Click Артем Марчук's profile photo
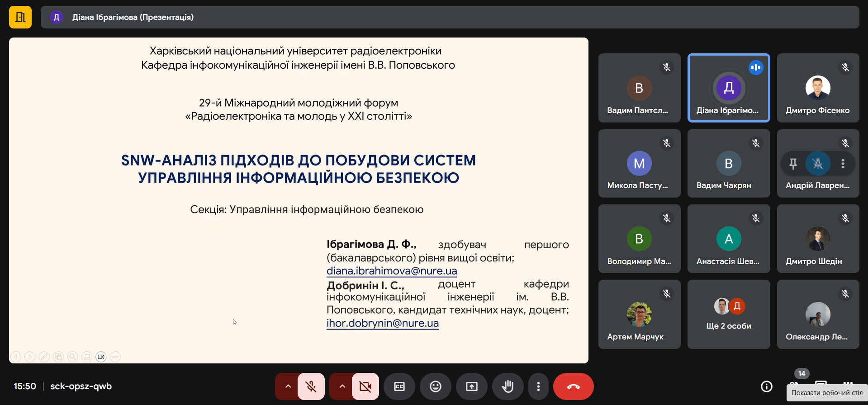The width and height of the screenshot is (868, 405). pyautogui.click(x=639, y=314)
